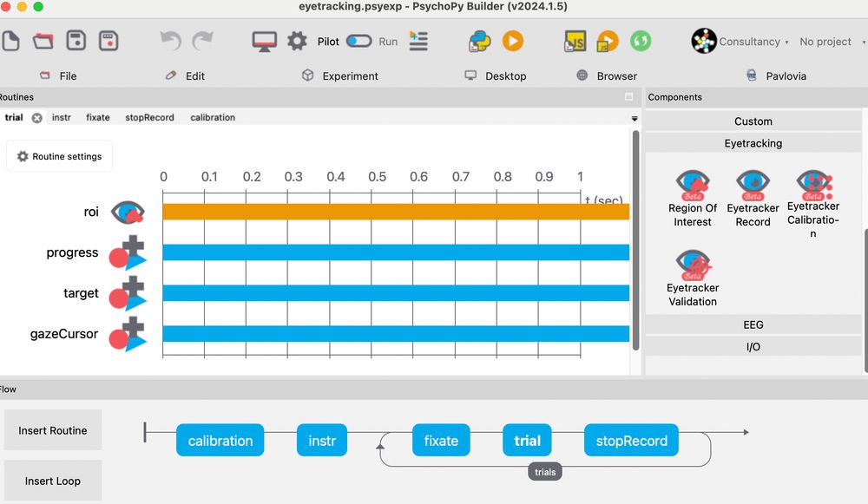
Task: Select the target timeline bar
Action: click(396, 293)
